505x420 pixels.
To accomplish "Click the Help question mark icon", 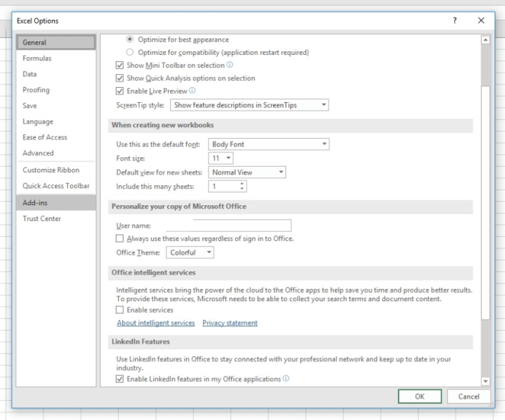I will 456,21.
